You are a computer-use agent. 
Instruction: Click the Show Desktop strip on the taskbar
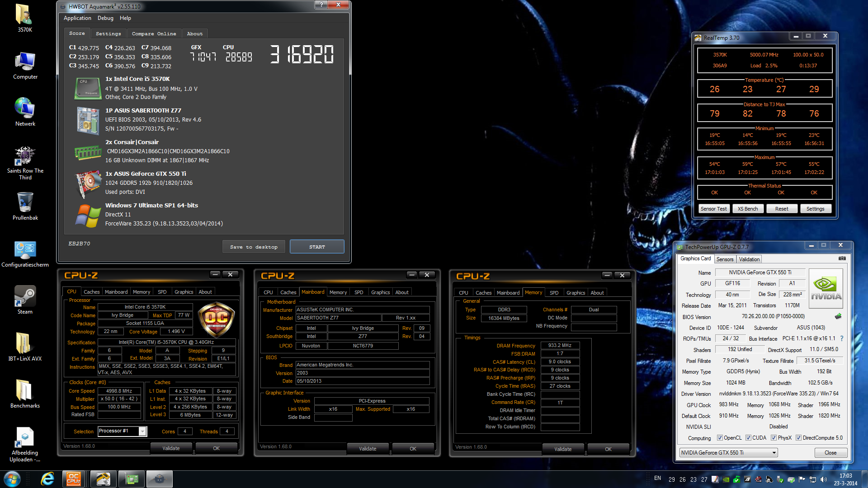(864, 479)
